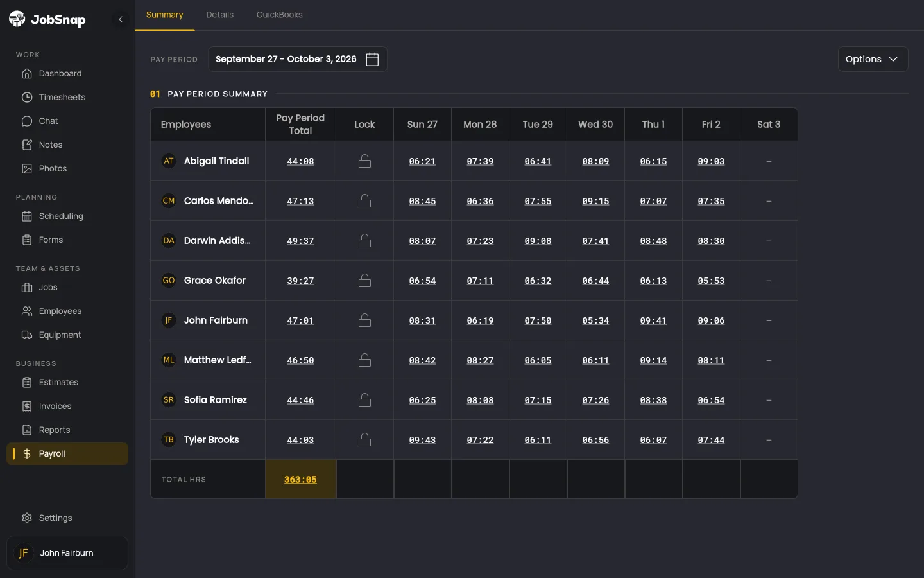Click the Pay Period Total column header

click(300, 125)
